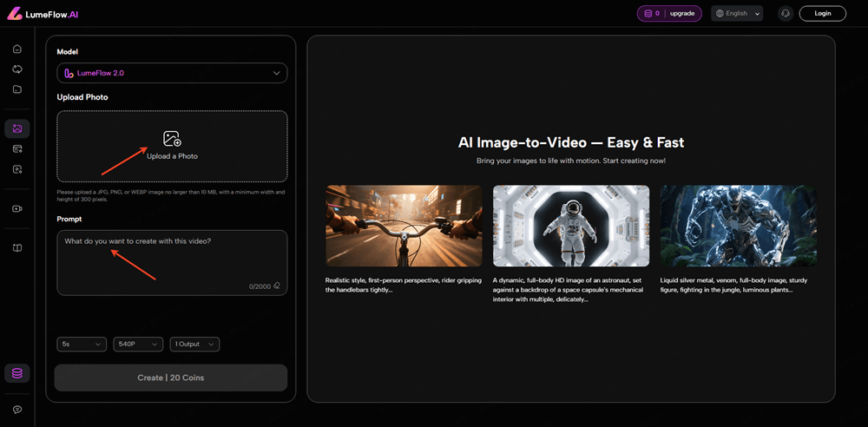Select the bicycle handlebars example thumbnail

click(404, 226)
